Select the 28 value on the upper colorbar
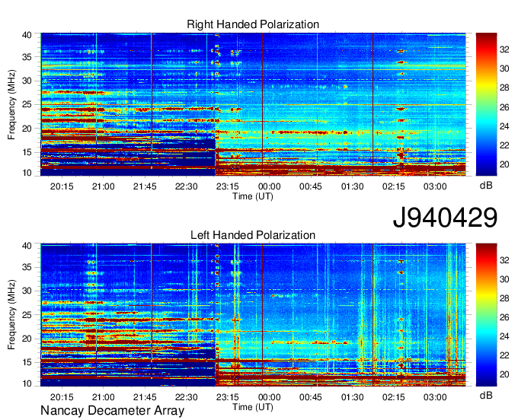The image size is (518, 420). coord(504,87)
